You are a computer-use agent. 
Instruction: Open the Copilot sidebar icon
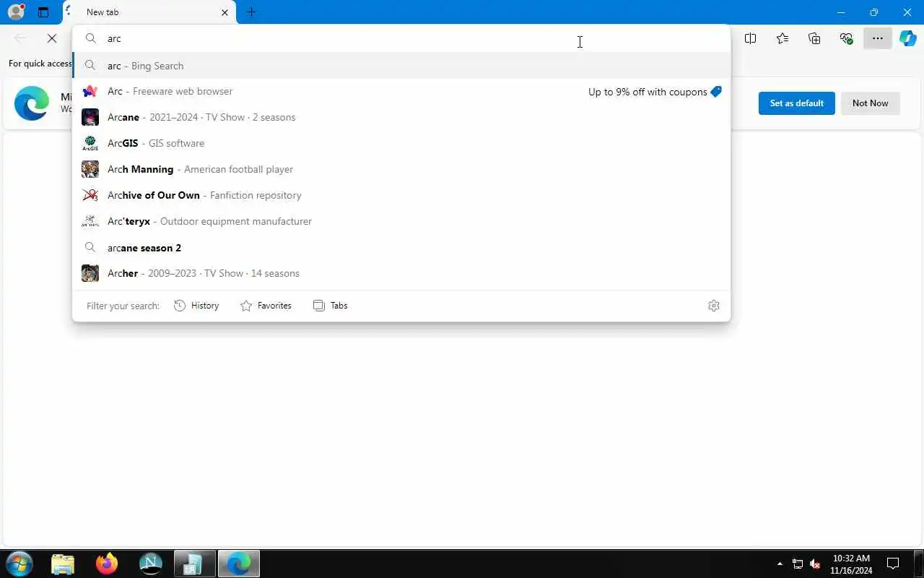point(908,38)
